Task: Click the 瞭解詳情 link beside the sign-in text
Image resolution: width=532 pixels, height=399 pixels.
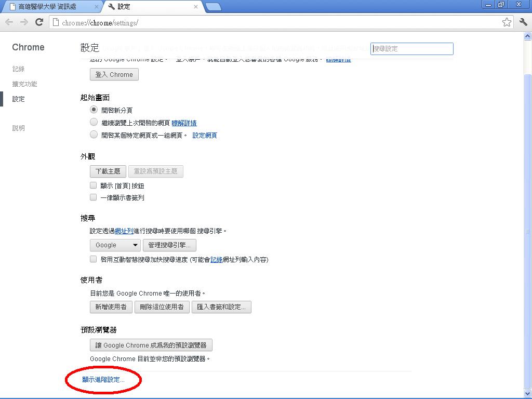Action: 338,59
